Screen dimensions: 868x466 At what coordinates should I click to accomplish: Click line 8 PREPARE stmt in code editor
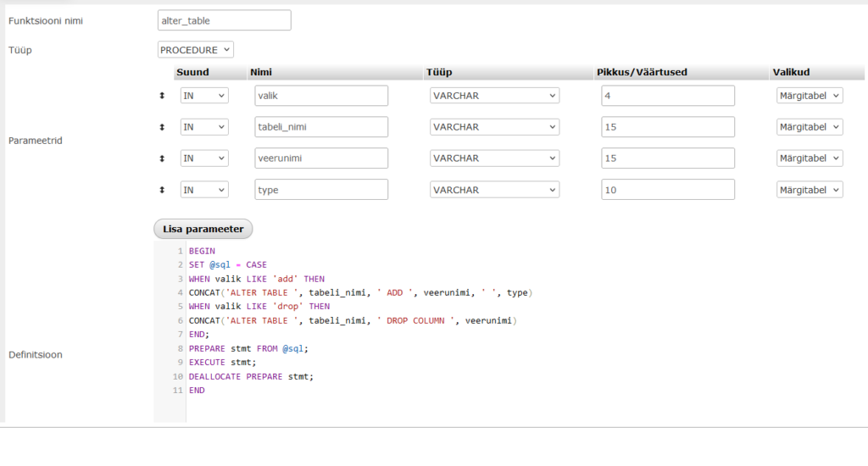(248, 348)
